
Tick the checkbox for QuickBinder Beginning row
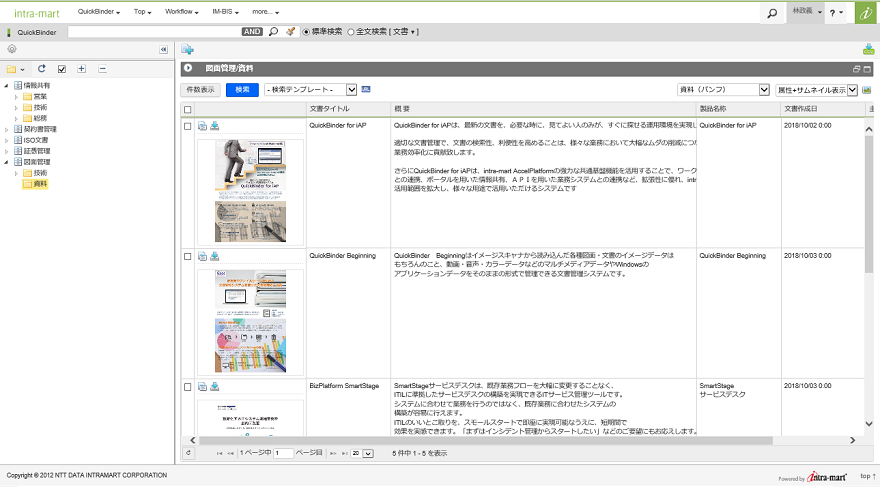click(x=187, y=256)
